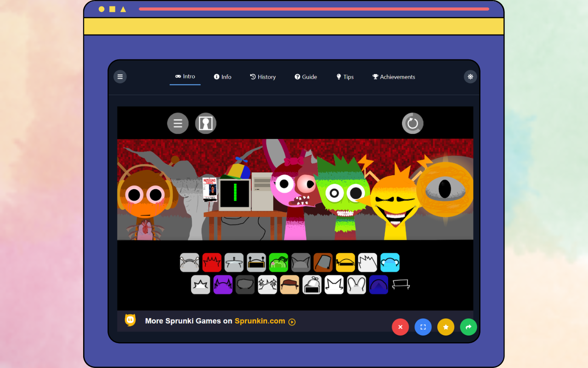Follow the Sprunkin.com link
This screenshot has width=588, height=368.
pyautogui.click(x=260, y=321)
